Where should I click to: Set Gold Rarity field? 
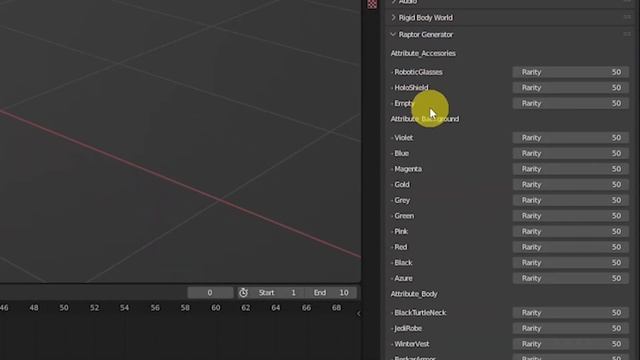pyautogui.click(x=571, y=184)
